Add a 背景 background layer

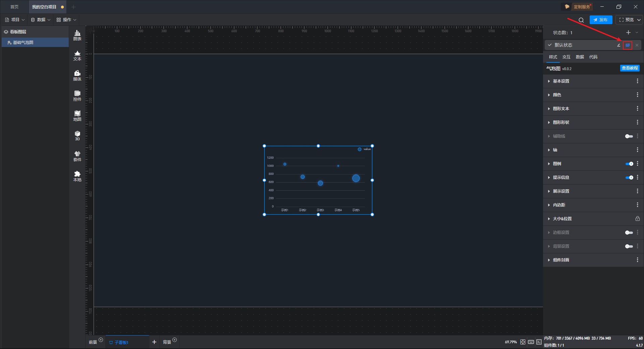tap(174, 340)
